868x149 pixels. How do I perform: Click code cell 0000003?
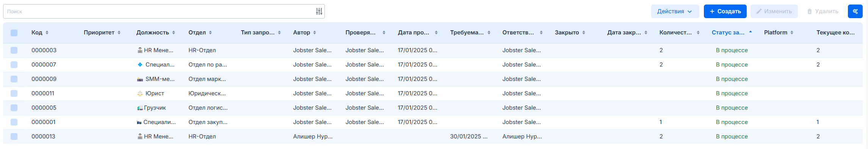(44, 50)
